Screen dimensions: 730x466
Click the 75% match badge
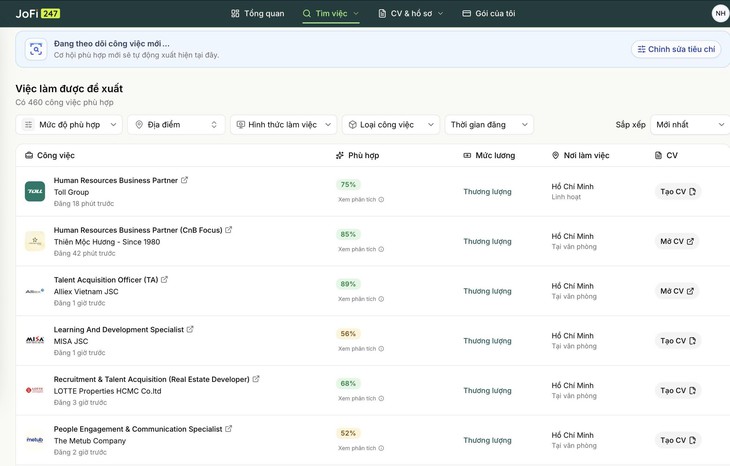tap(348, 185)
